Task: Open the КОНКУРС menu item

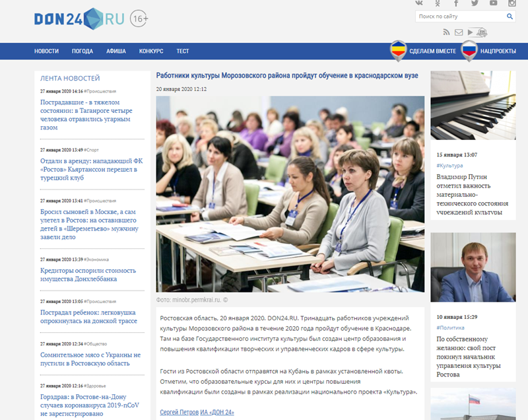Action: [151, 52]
